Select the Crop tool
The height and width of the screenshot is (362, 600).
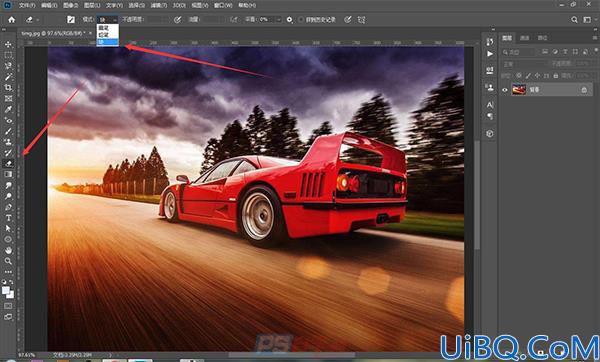(x=8, y=88)
